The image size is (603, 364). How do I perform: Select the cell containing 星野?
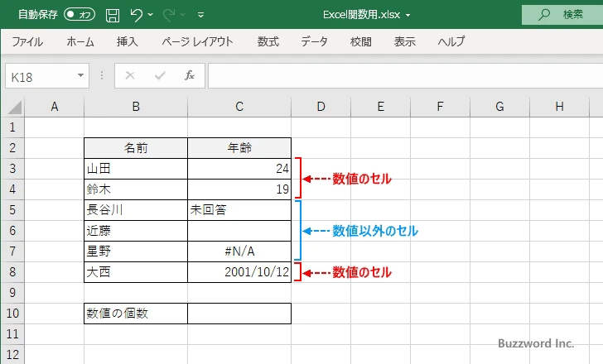point(136,251)
